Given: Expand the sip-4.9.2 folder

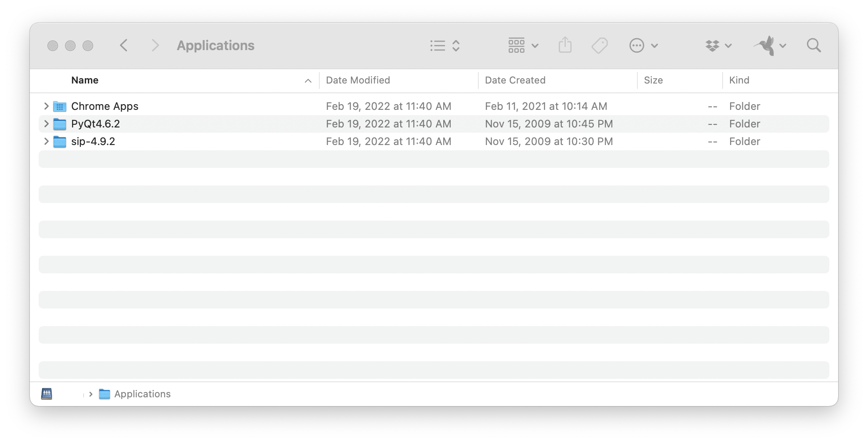Looking at the screenshot, I should (x=46, y=141).
